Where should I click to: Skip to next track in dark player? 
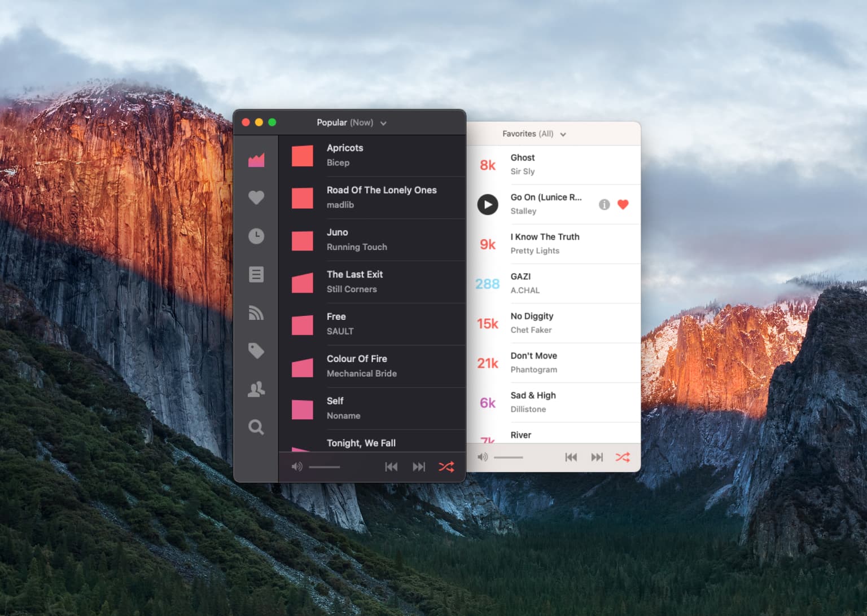coord(419,467)
